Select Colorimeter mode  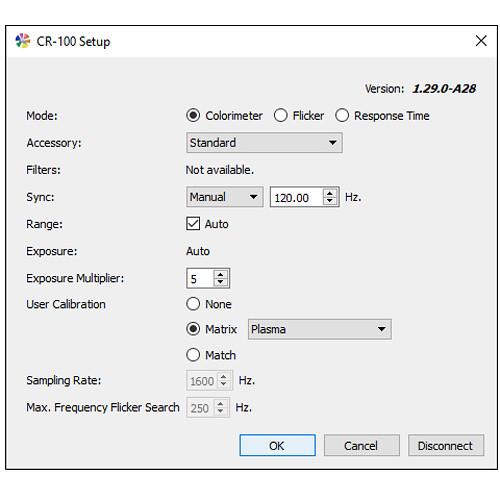tap(193, 115)
